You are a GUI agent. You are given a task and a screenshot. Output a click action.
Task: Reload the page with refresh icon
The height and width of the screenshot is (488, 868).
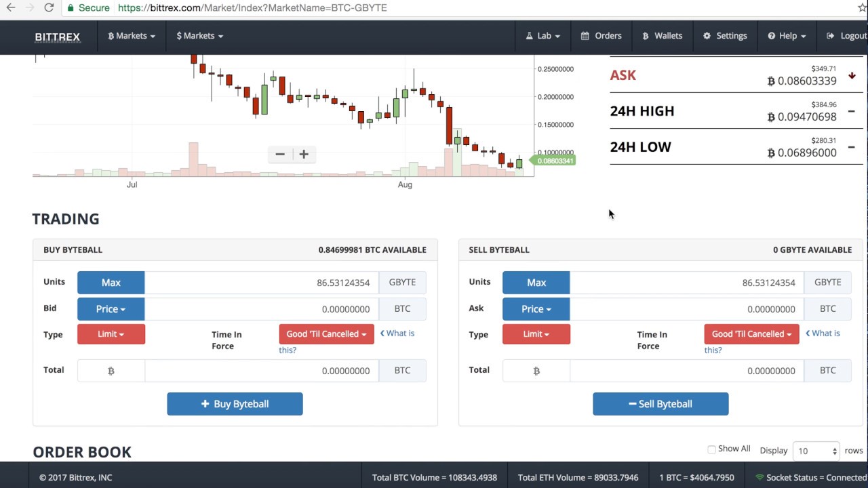click(49, 7)
